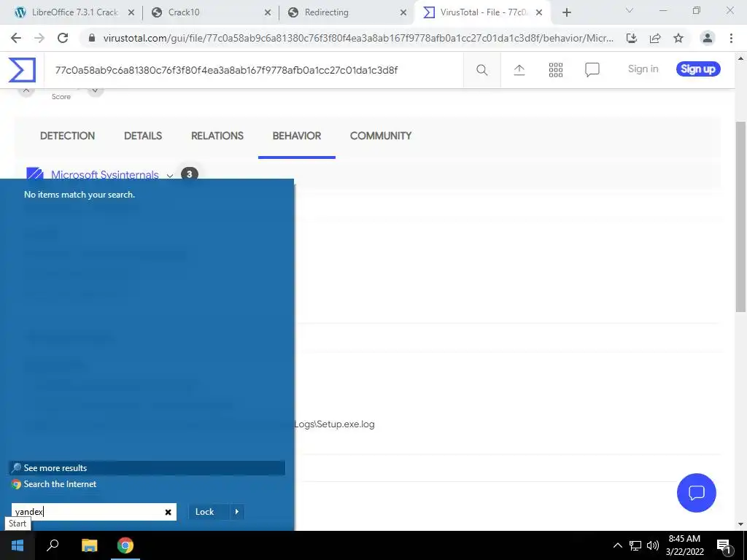Open the Chrome profile avatar icon
This screenshot has height=560, width=747.
(708, 38)
